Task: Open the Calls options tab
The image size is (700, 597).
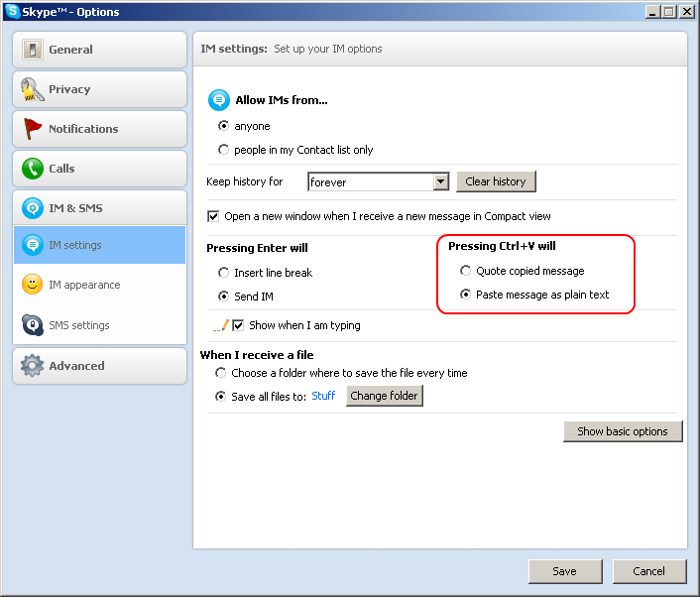Action: [x=99, y=169]
